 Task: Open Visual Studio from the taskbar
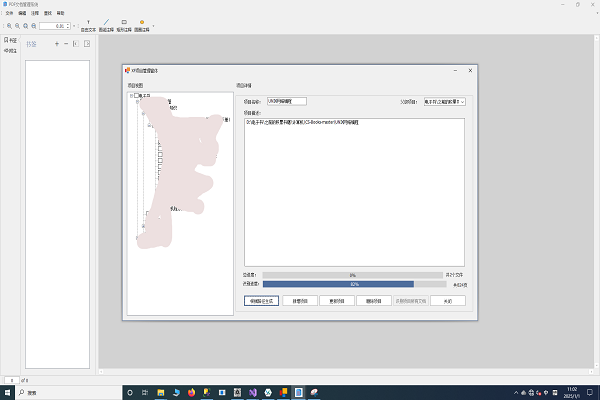coord(253,392)
